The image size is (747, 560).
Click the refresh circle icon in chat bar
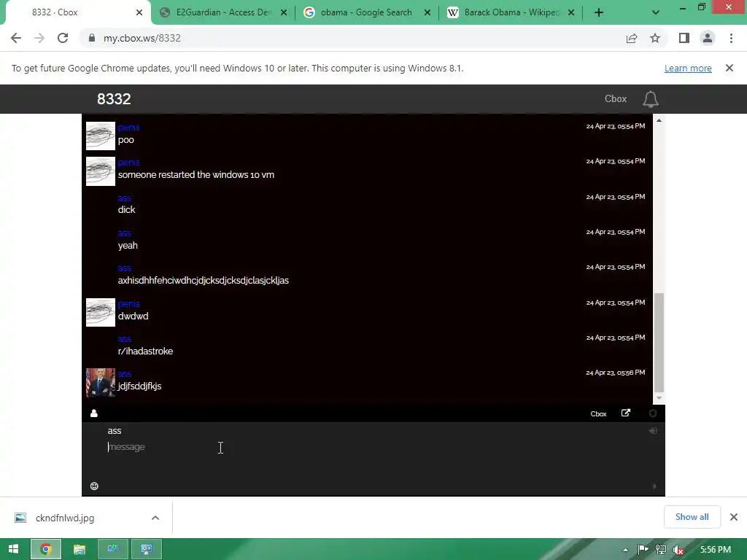[653, 413]
